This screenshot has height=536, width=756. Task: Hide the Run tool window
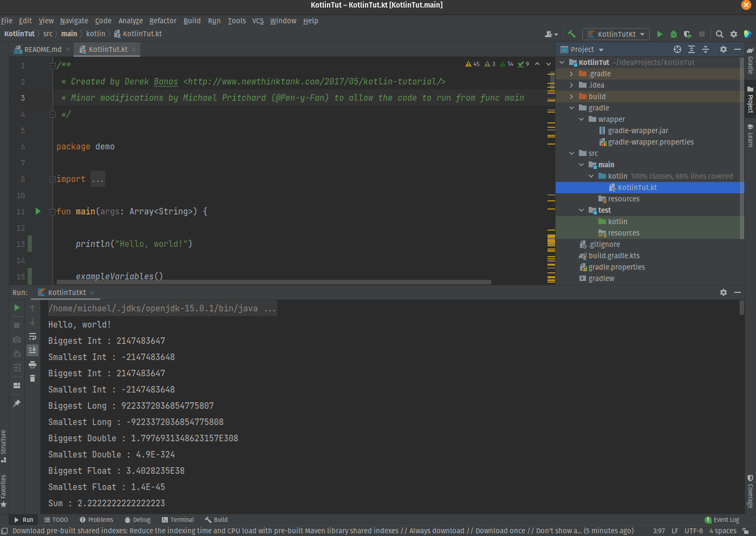click(738, 292)
